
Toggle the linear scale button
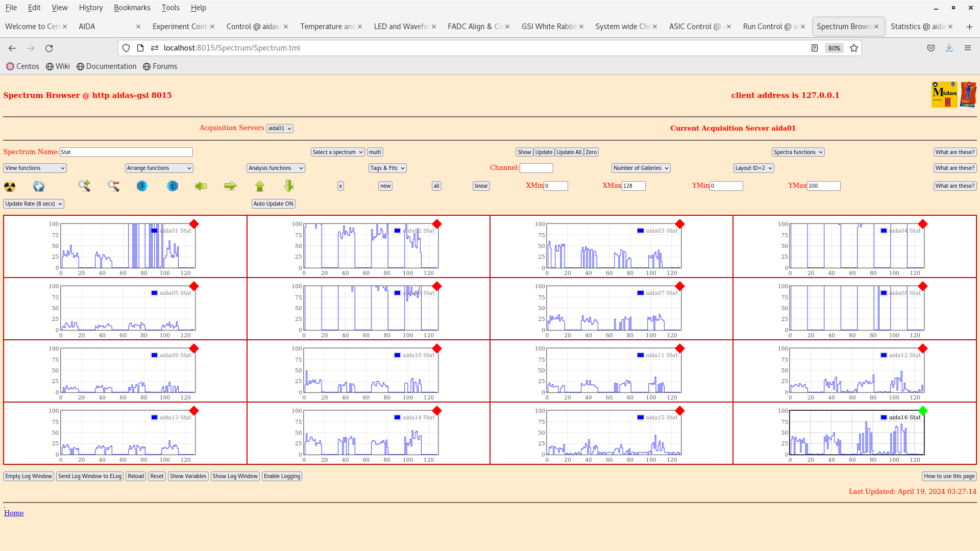click(481, 186)
